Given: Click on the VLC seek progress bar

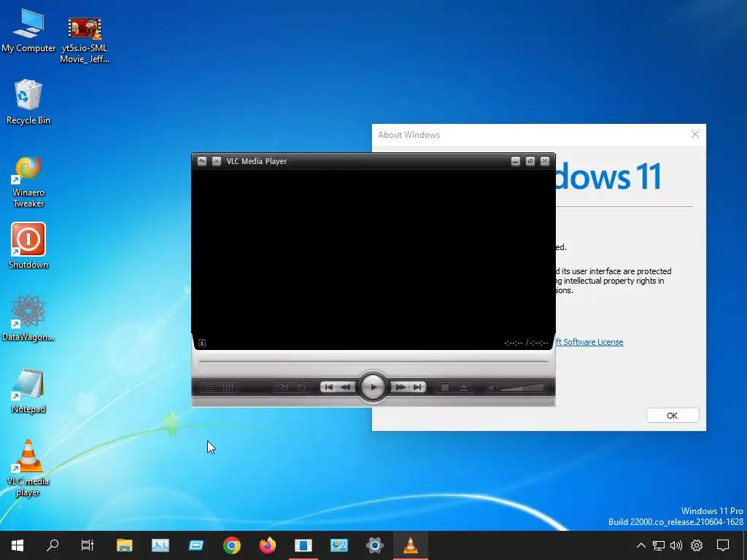Looking at the screenshot, I should tap(373, 362).
